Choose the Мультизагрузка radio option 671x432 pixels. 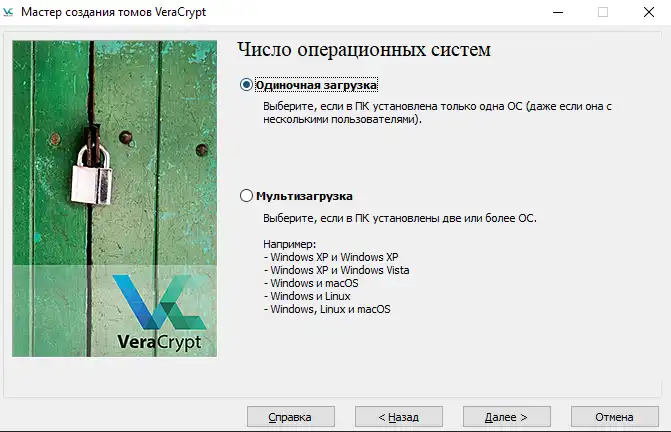click(x=246, y=196)
